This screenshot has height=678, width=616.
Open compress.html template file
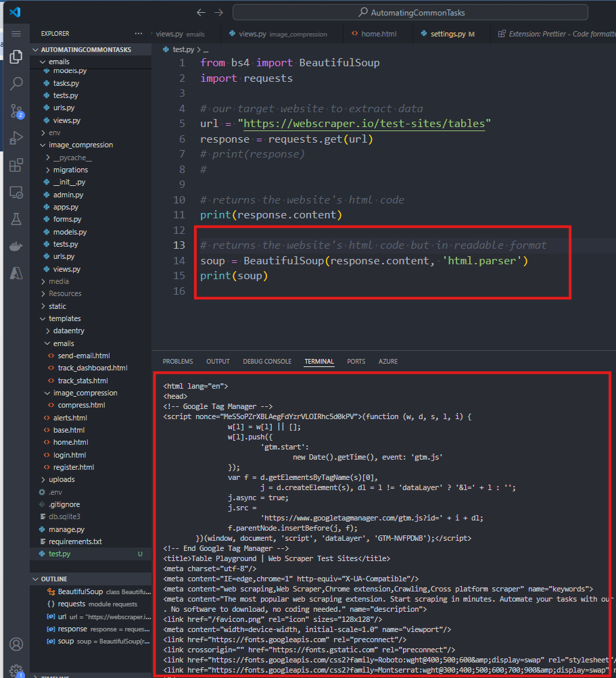tap(91, 405)
